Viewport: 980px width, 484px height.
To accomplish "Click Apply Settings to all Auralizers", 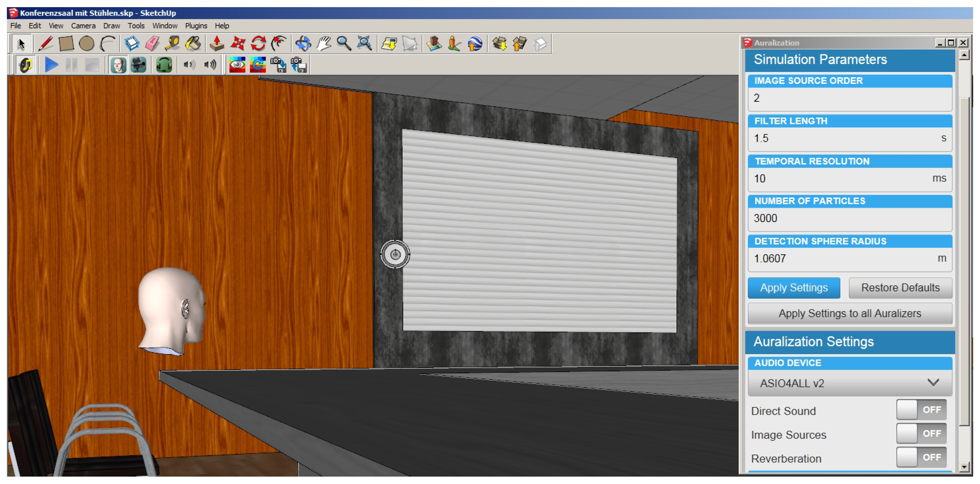I will pyautogui.click(x=850, y=314).
